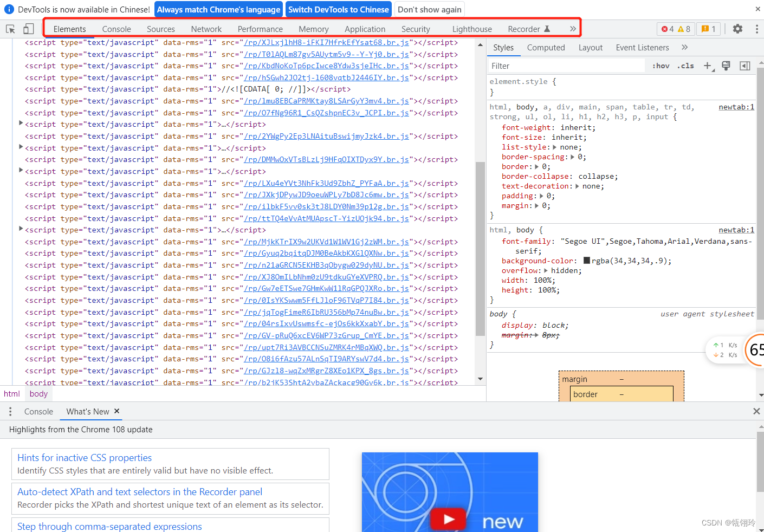Expand collapsed script below 2YWgPy2Ep3 line
The width and height of the screenshot is (764, 532).
tap(21, 147)
